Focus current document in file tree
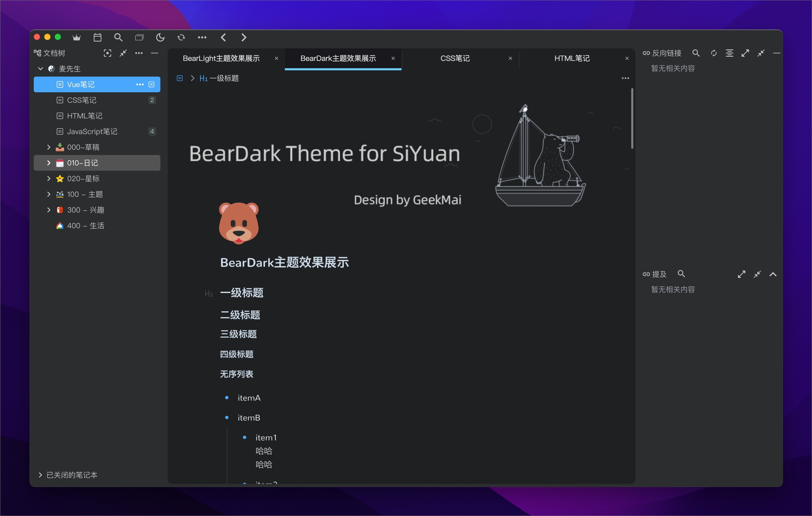Screen dimensions: 812x516 (x=107, y=53)
